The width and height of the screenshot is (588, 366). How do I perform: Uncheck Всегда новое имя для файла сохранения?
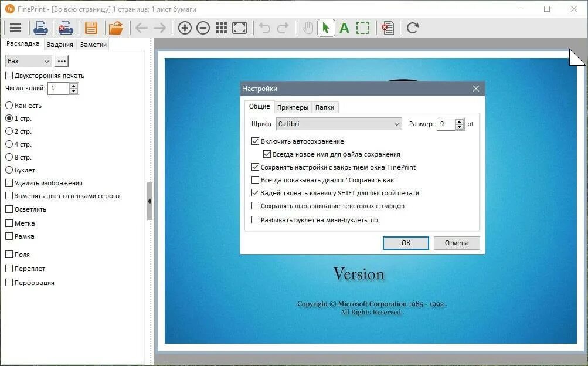[x=267, y=154]
